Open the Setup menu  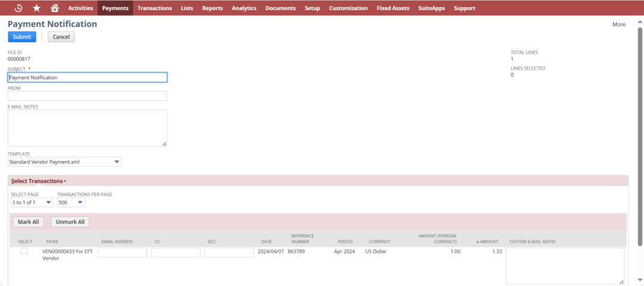coord(312,8)
